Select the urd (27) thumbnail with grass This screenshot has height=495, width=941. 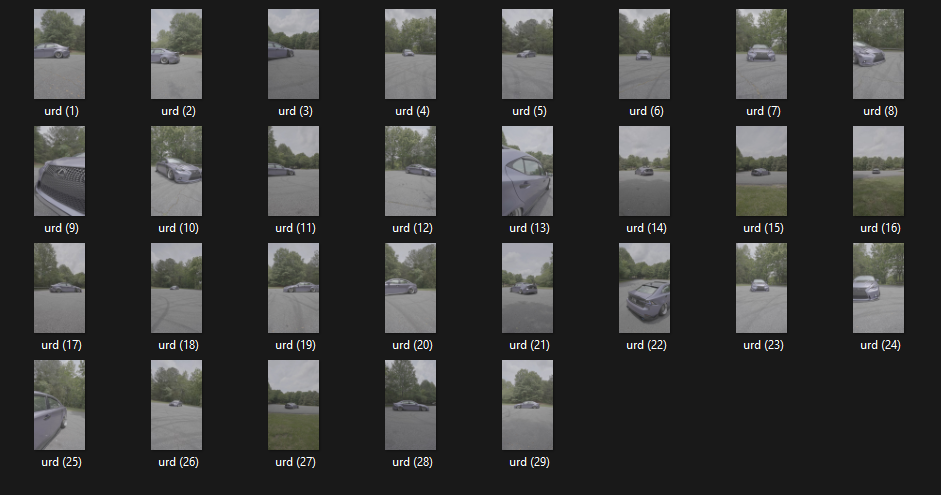tap(293, 405)
